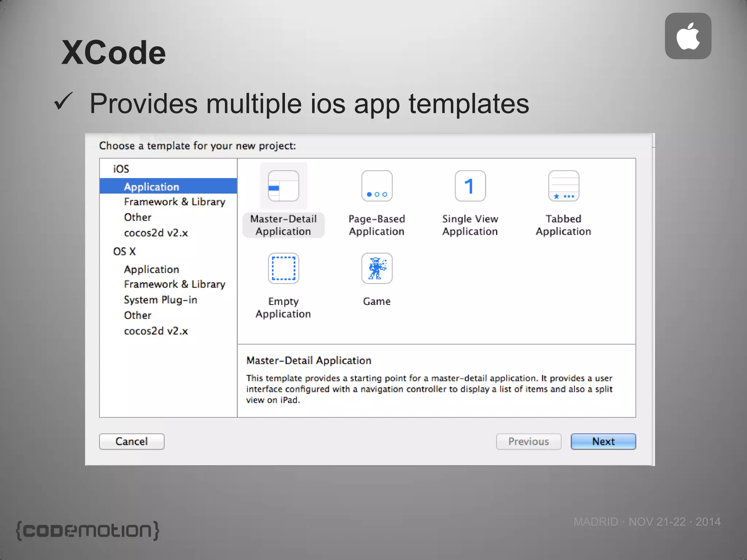Image resolution: width=747 pixels, height=560 pixels.
Task: Click the Previous button
Action: [x=529, y=442]
